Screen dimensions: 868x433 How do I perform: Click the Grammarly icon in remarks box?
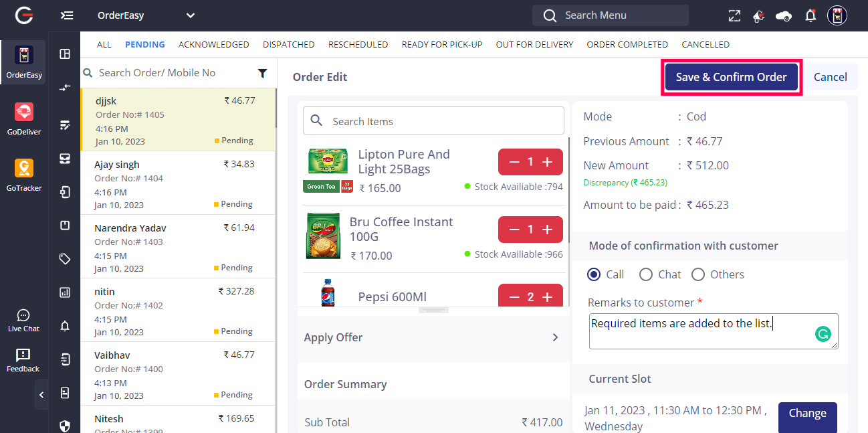(823, 333)
